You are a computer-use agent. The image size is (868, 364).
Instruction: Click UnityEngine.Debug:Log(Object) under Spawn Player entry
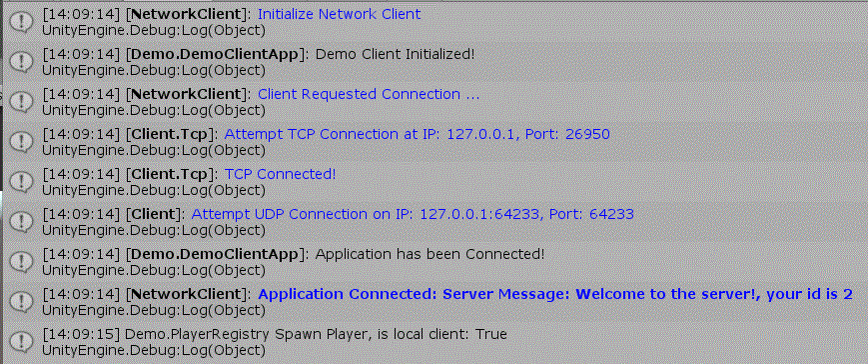(x=154, y=350)
